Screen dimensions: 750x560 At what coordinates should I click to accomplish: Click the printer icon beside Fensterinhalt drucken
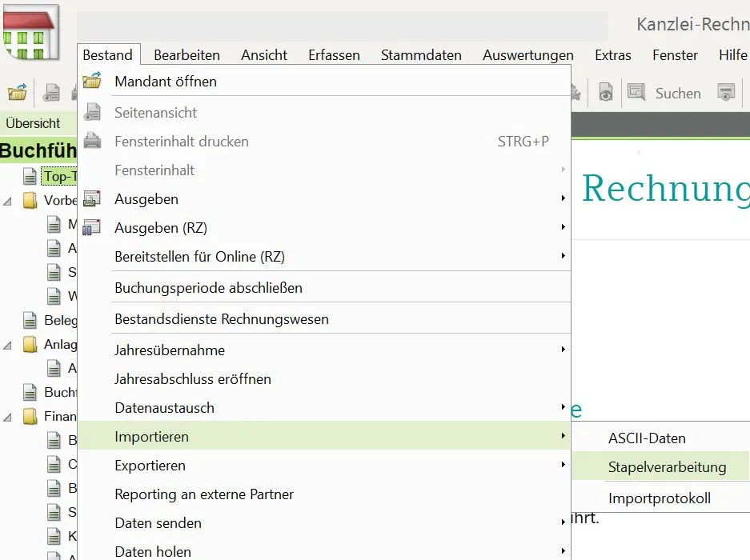(92, 141)
